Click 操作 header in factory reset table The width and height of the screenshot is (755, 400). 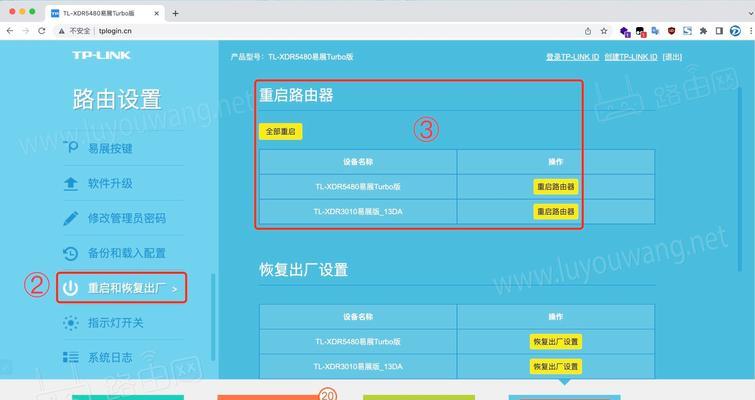point(556,317)
